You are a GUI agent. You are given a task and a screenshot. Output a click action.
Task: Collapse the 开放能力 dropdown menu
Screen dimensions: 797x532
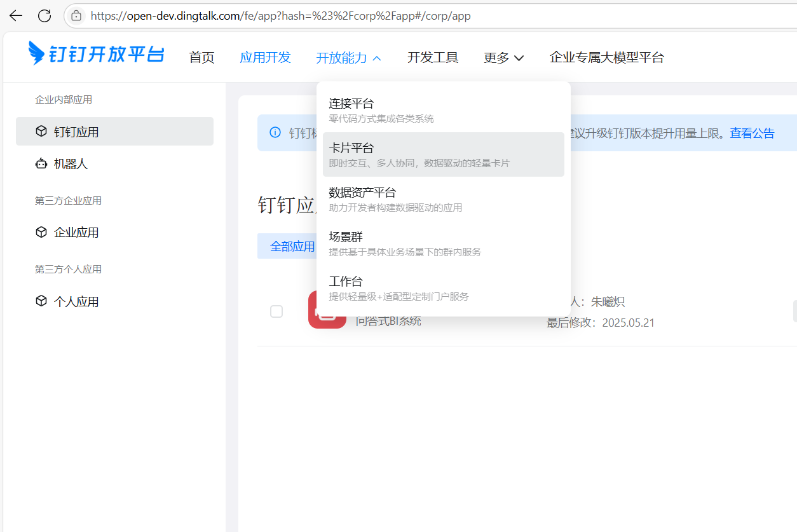(x=348, y=58)
